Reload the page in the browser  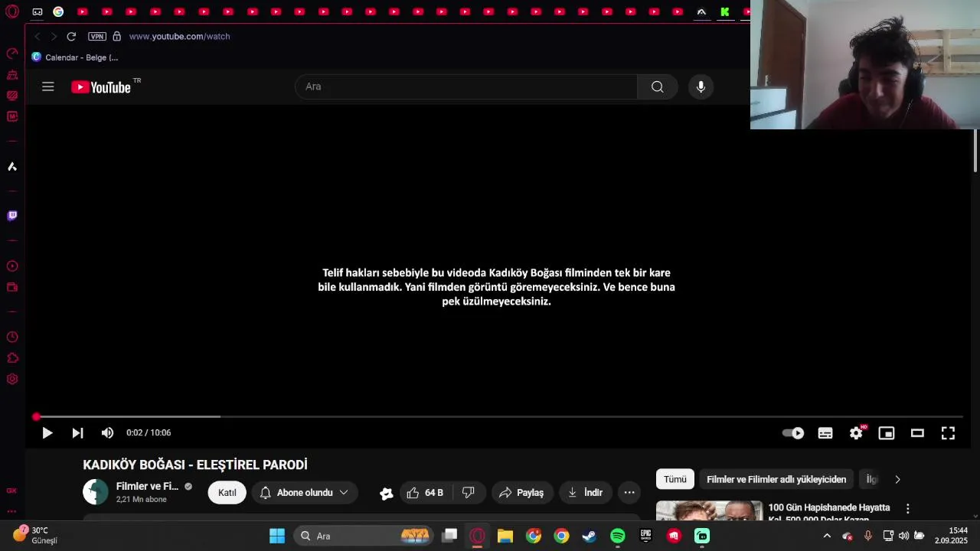click(71, 37)
